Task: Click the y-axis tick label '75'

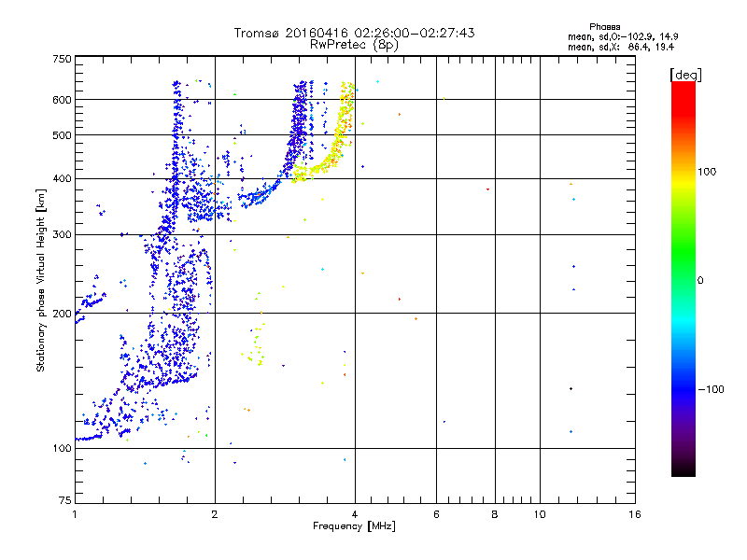Action: click(x=65, y=500)
